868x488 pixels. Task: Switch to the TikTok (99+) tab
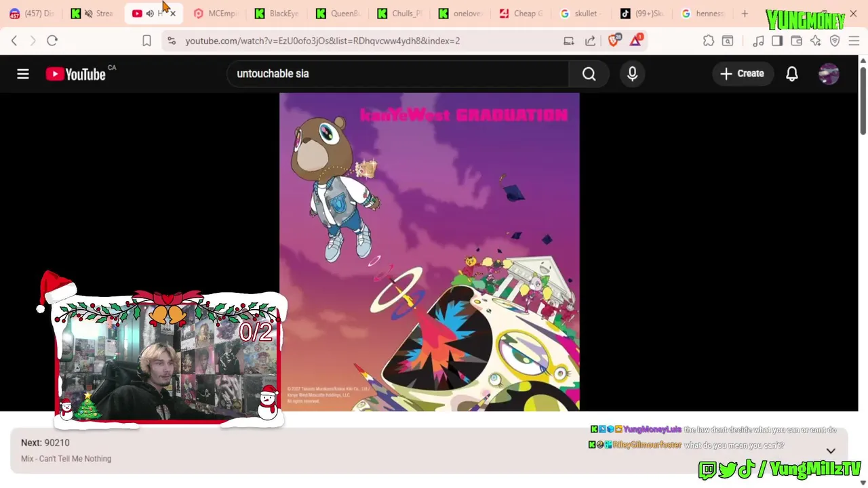(x=644, y=14)
